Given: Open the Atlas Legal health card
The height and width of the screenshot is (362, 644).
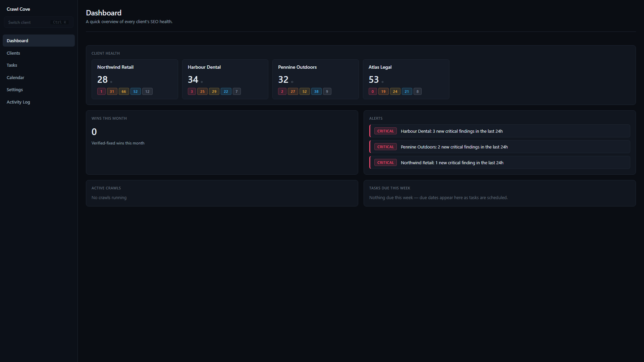Looking at the screenshot, I should click(x=406, y=79).
